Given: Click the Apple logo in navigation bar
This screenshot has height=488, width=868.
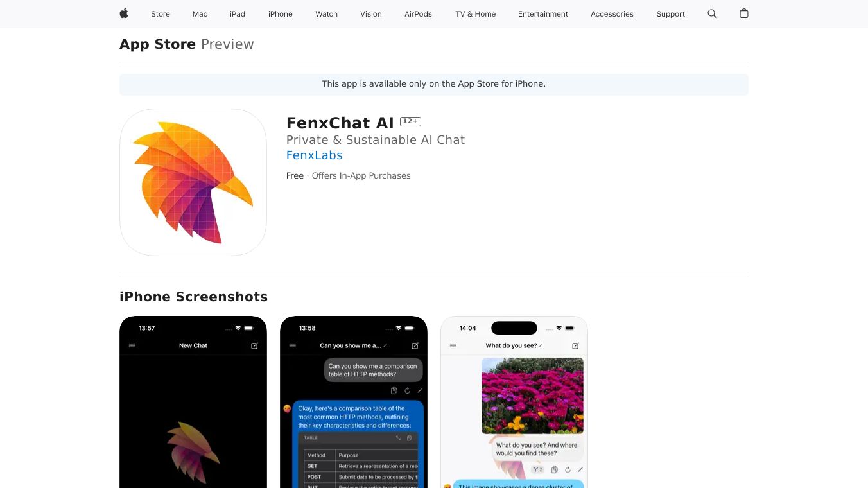Looking at the screenshot, I should (x=124, y=13).
